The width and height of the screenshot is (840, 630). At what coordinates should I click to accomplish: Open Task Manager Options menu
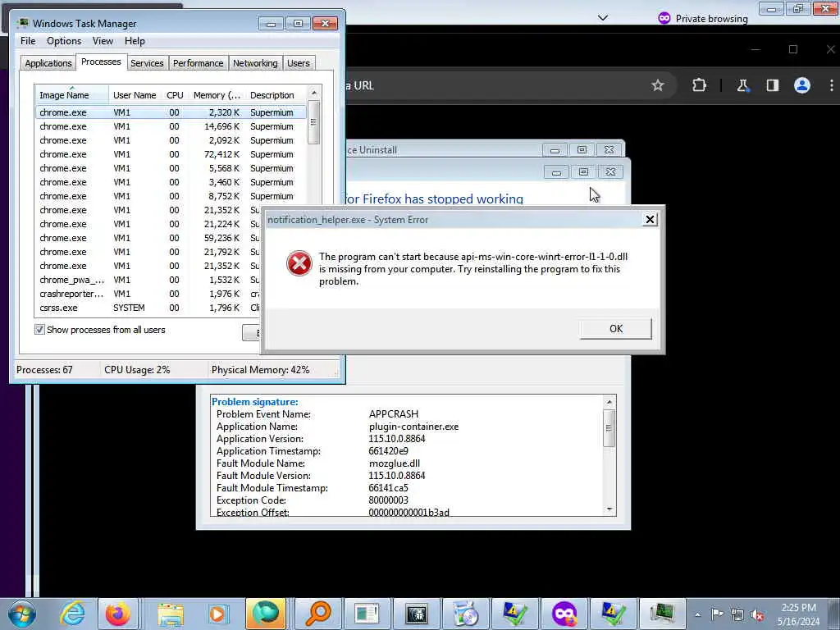[64, 41]
